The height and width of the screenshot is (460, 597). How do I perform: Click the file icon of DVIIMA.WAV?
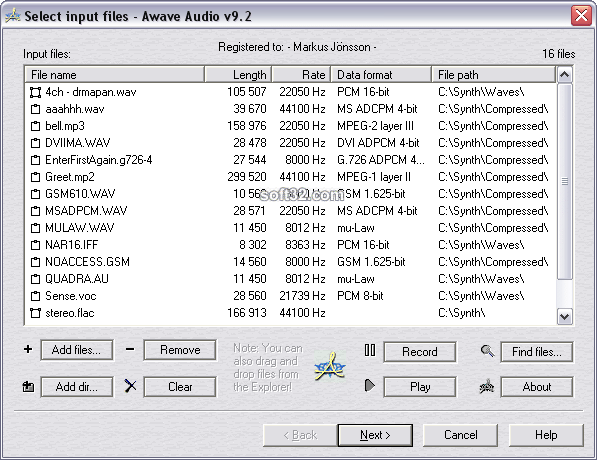(35, 143)
